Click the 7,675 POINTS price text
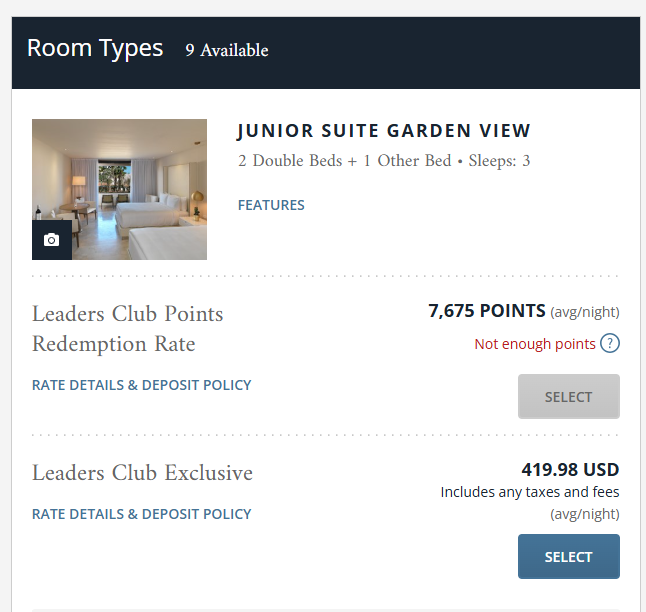Screen dimensions: 646x612 (x=487, y=311)
